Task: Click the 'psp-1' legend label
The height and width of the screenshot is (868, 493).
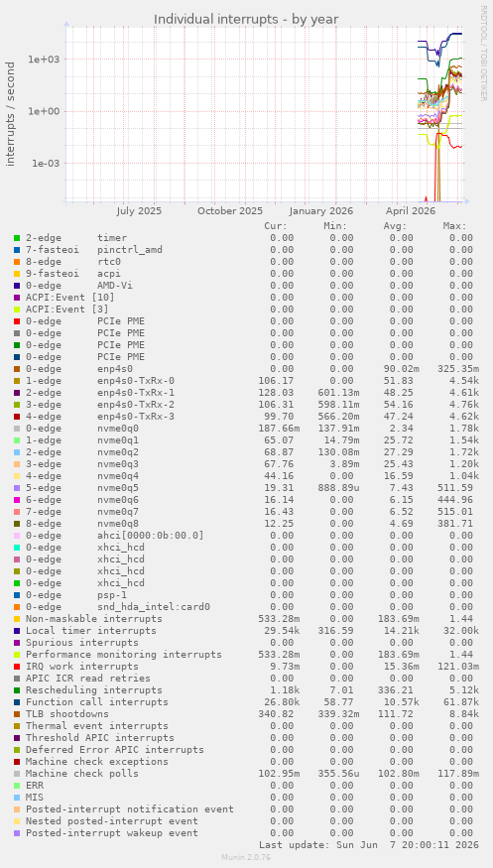Action: (112, 595)
